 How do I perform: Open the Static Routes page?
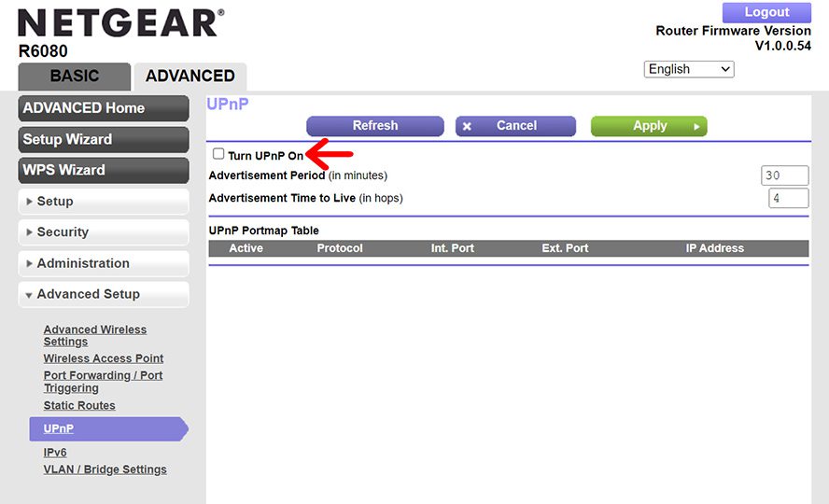79,406
